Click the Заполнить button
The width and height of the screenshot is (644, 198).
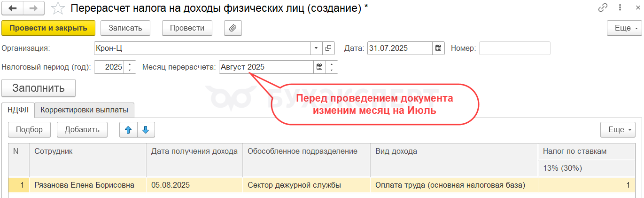pyautogui.click(x=39, y=88)
